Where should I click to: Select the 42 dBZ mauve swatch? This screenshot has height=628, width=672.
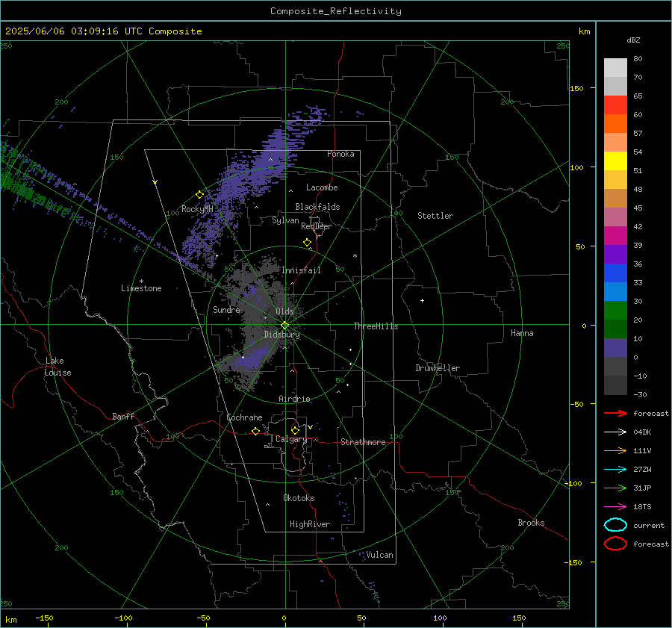coord(615,217)
